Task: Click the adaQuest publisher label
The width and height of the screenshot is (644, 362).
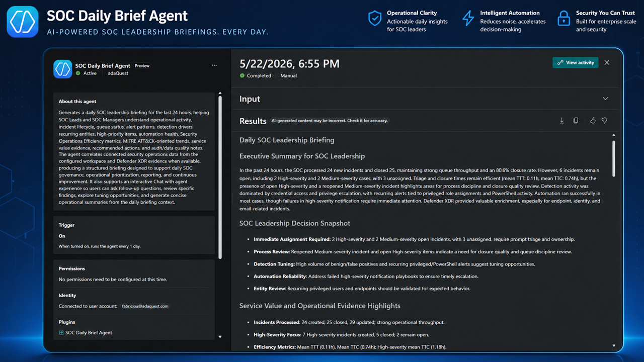Action: (x=118, y=73)
